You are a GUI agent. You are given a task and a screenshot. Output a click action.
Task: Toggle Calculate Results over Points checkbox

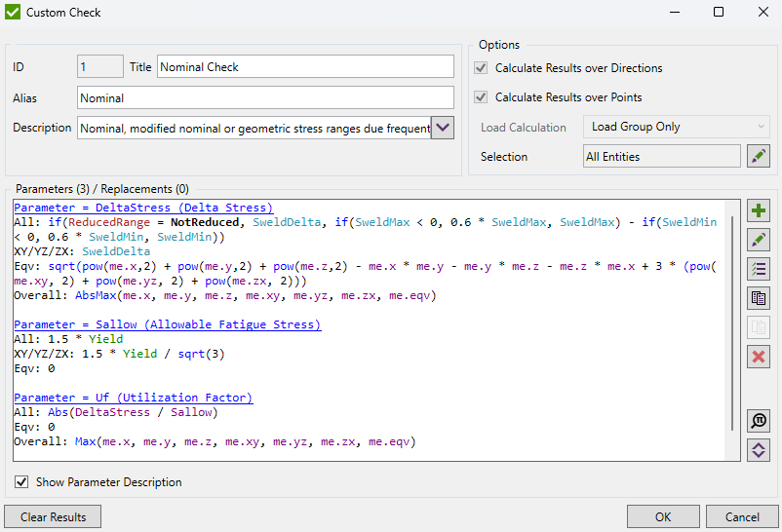click(x=481, y=97)
